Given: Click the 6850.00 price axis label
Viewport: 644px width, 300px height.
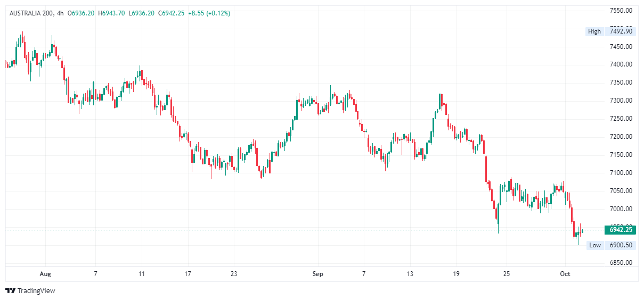Looking at the screenshot, I should point(621,263).
